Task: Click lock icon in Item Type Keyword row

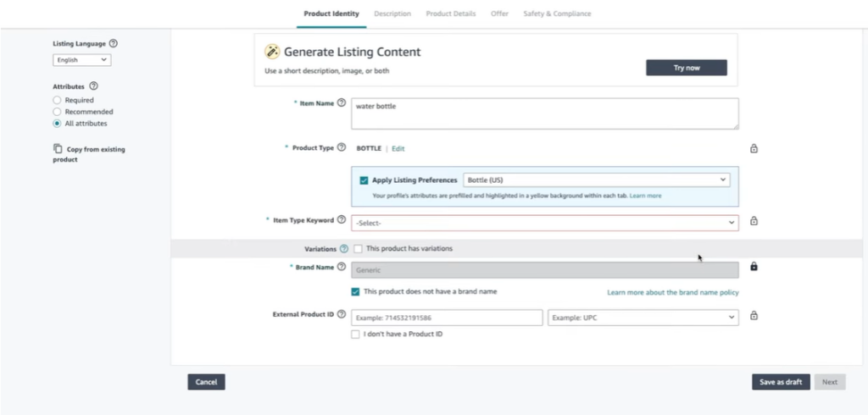Action: click(x=754, y=221)
